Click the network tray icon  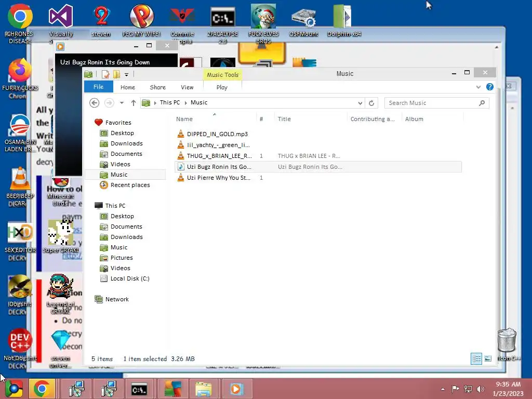[x=468, y=389]
